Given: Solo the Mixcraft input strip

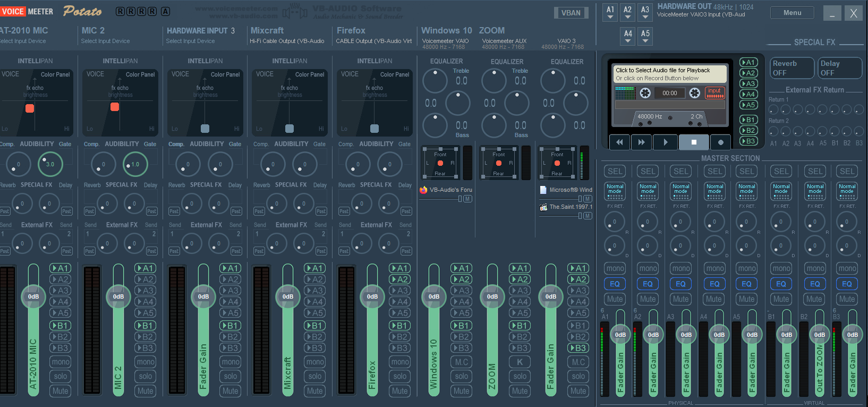Looking at the screenshot, I should coord(315,376).
